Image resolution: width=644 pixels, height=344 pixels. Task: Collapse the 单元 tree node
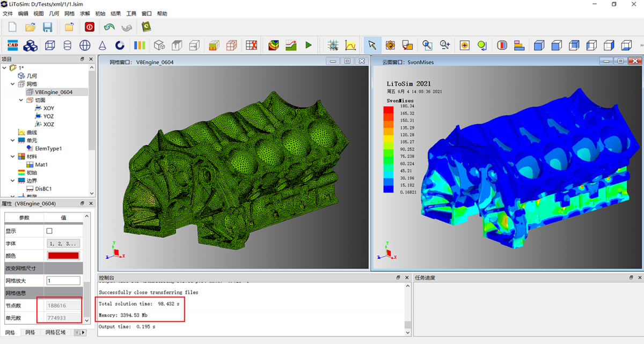click(13, 140)
